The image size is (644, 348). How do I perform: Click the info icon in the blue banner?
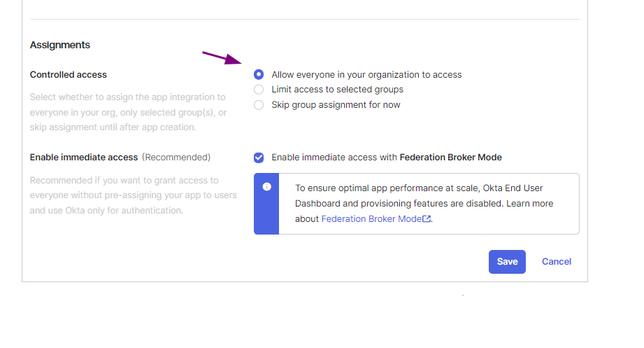pyautogui.click(x=266, y=187)
